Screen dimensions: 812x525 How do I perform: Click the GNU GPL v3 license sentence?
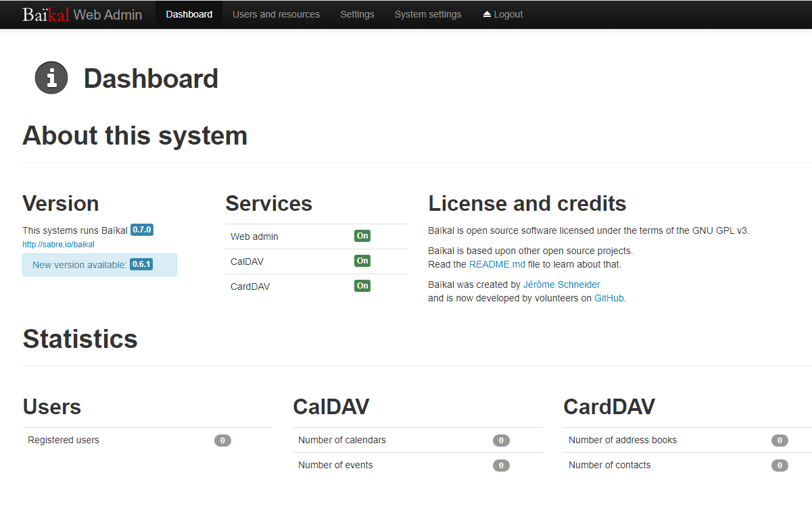589,230
